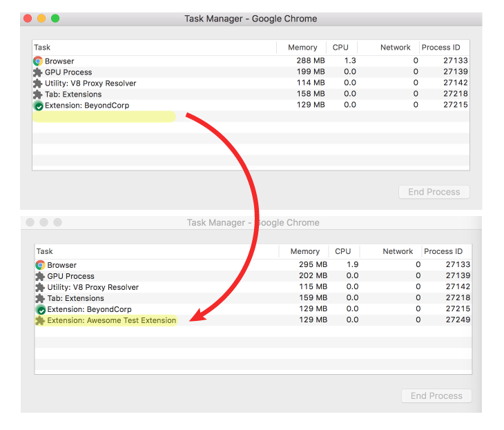Click 199 MB memory value in upper window

[311, 72]
